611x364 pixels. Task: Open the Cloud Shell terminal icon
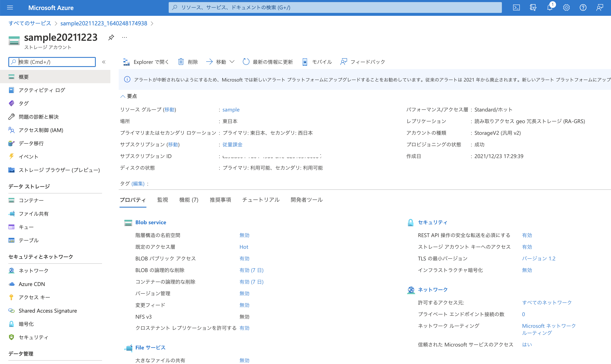coord(516,7)
